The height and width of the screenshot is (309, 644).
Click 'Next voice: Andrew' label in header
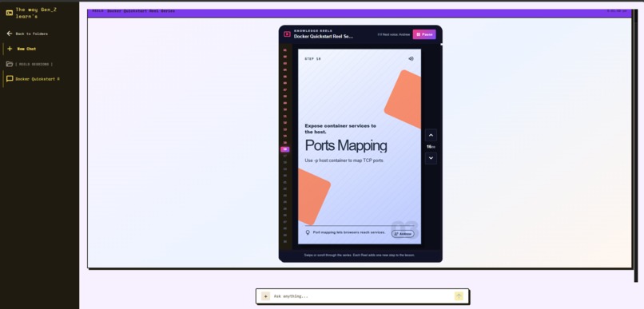coord(394,34)
